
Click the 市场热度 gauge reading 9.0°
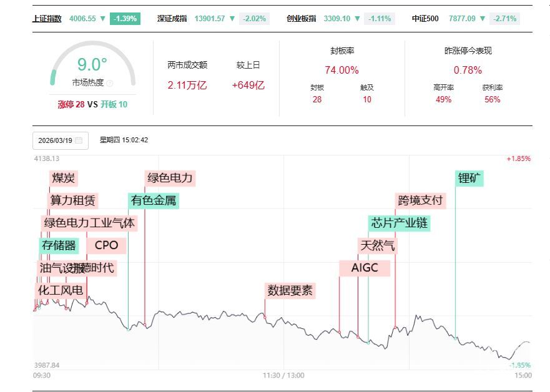coord(92,65)
